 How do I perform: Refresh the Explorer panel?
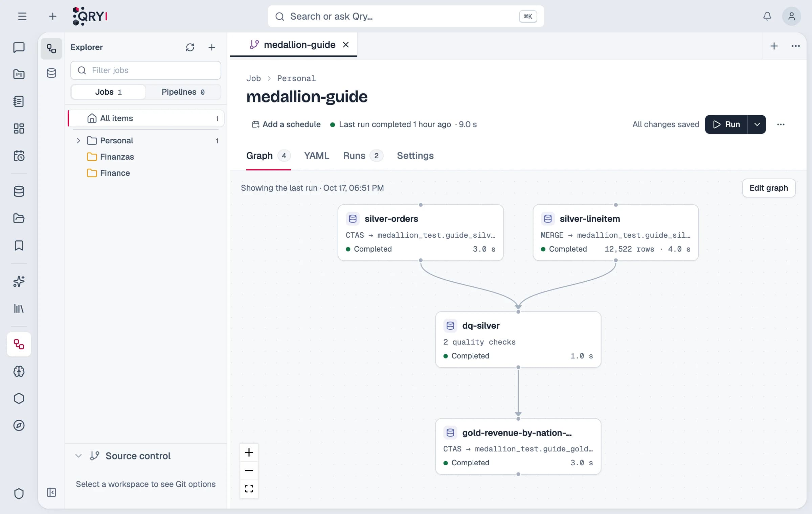coord(190,47)
